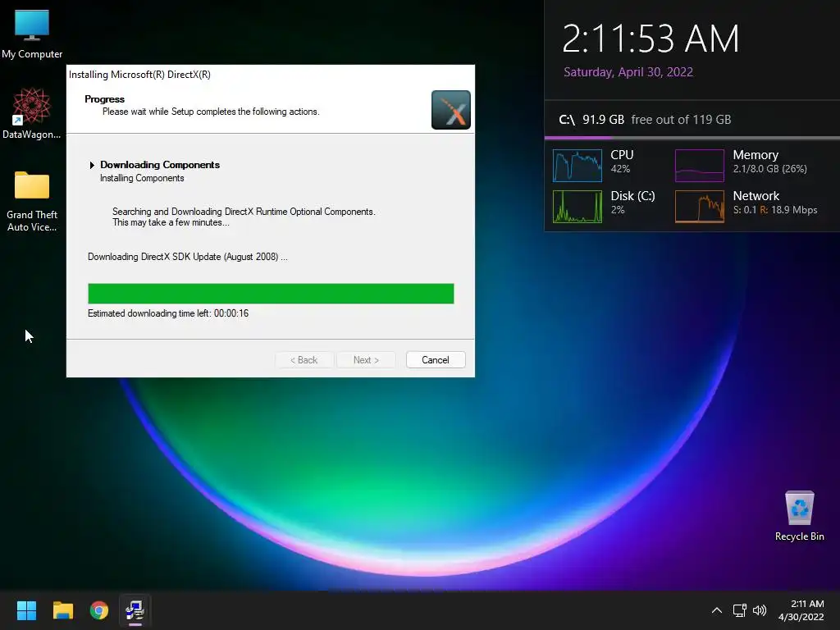The width and height of the screenshot is (840, 630).
Task: Open the volume tray icon
Action: tap(760, 610)
